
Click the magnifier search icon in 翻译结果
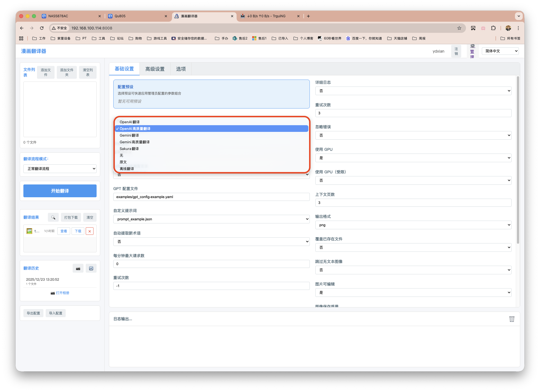tap(53, 217)
